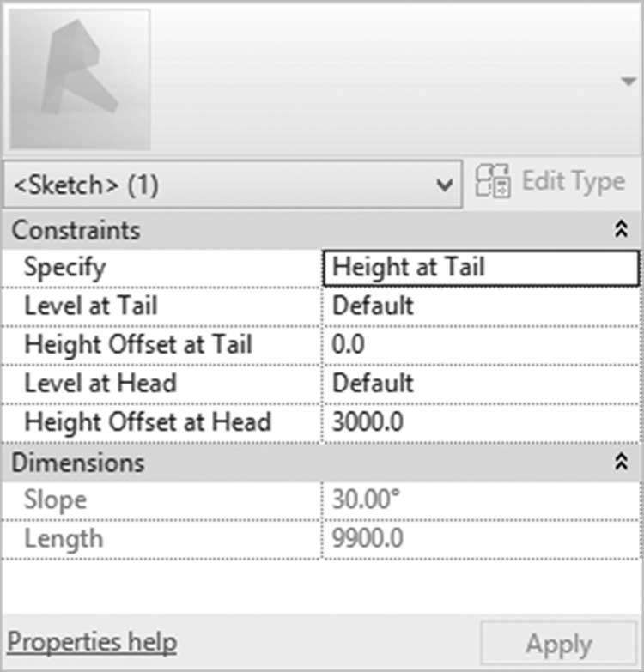The width and height of the screenshot is (644, 672).
Task: Click the Constraints group header text
Action: coord(76,230)
